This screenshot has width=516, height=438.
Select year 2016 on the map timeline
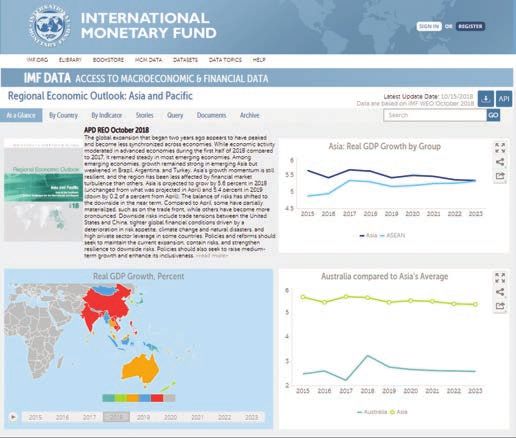pos(62,417)
